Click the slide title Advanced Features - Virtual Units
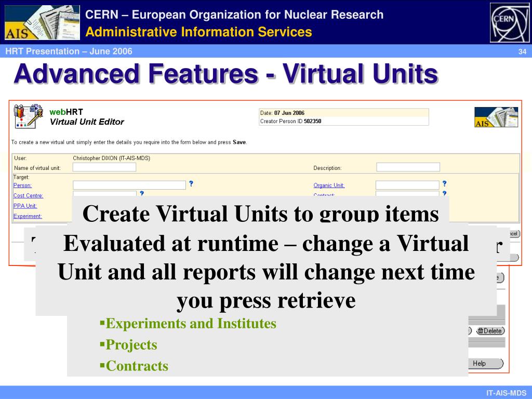 [x=226, y=74]
